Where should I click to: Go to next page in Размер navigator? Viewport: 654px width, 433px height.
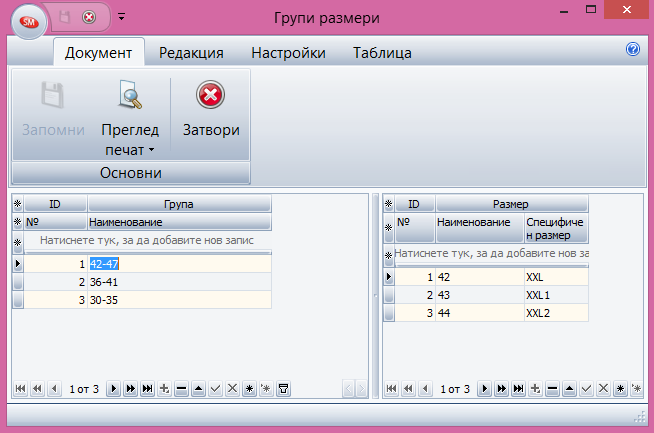(501, 389)
